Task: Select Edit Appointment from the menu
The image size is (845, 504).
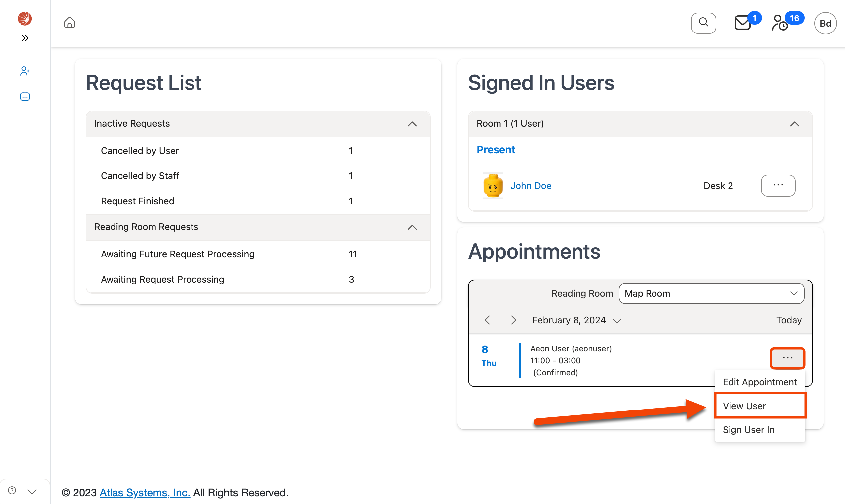Action: coord(760,382)
